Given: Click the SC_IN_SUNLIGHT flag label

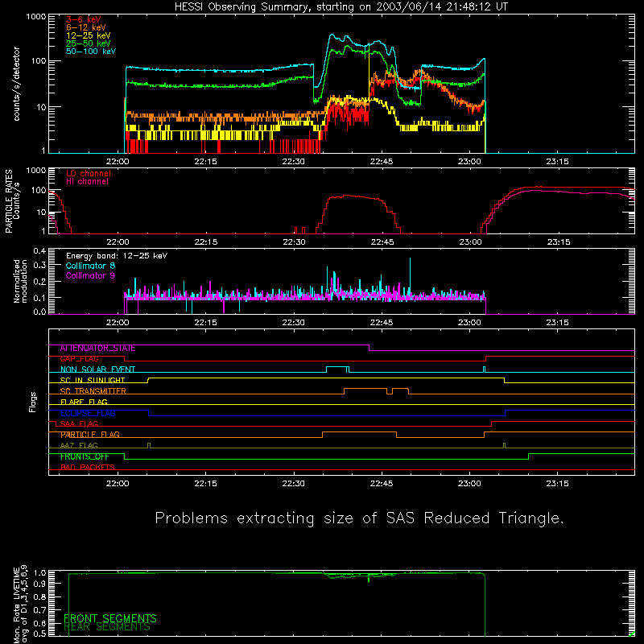Looking at the screenshot, I should 93,380.
